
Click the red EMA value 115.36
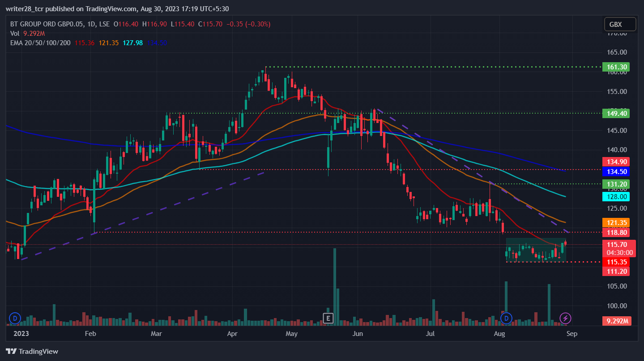[x=84, y=43]
